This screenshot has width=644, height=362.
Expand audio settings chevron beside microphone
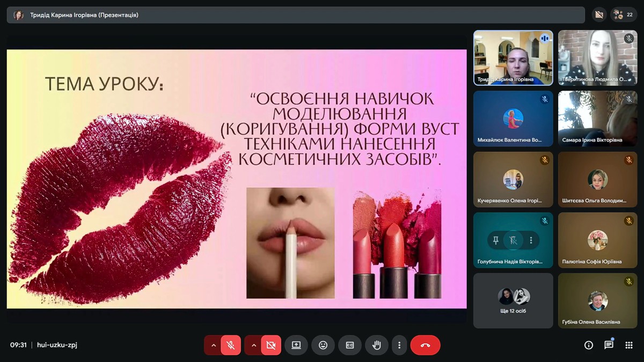coord(214,345)
